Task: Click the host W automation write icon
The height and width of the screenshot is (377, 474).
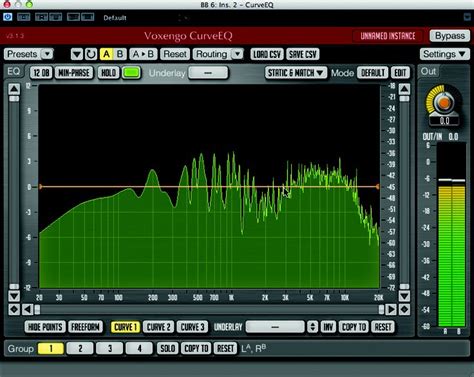Action: (x=55, y=17)
